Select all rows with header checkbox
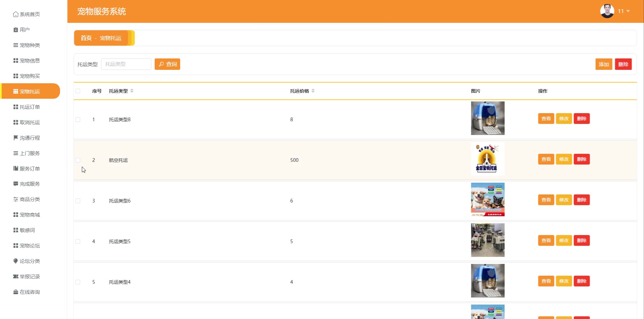Viewport: 644px width, 319px height. click(x=78, y=91)
